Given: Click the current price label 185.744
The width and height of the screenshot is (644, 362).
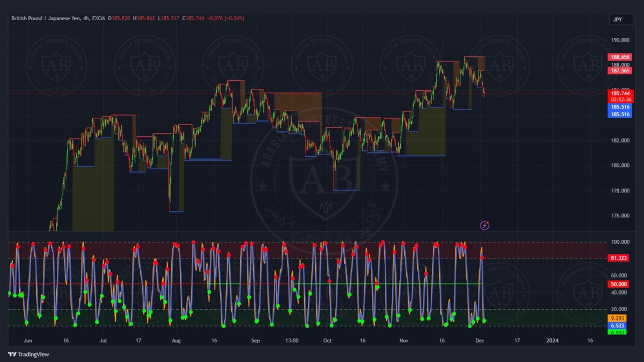Looking at the screenshot, I should tap(620, 93).
